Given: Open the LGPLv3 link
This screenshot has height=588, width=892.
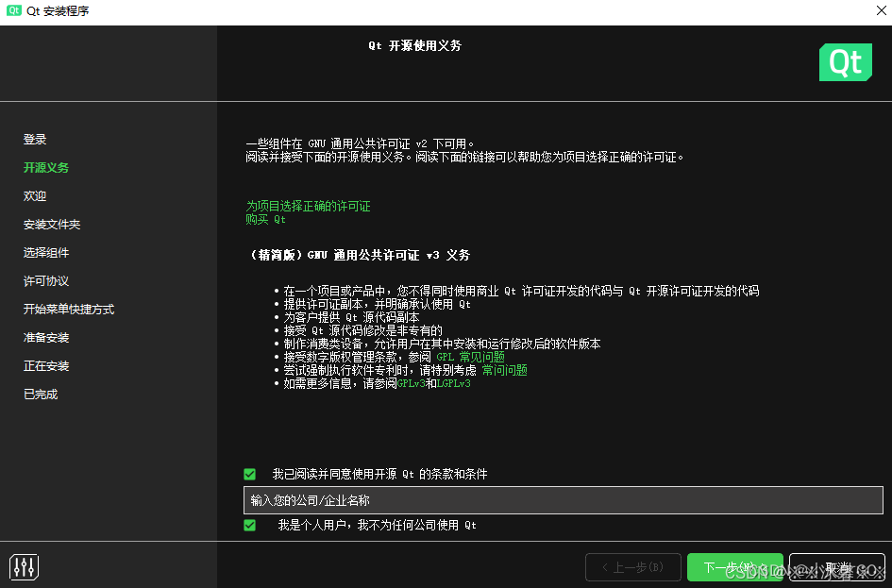Looking at the screenshot, I should pos(453,384).
